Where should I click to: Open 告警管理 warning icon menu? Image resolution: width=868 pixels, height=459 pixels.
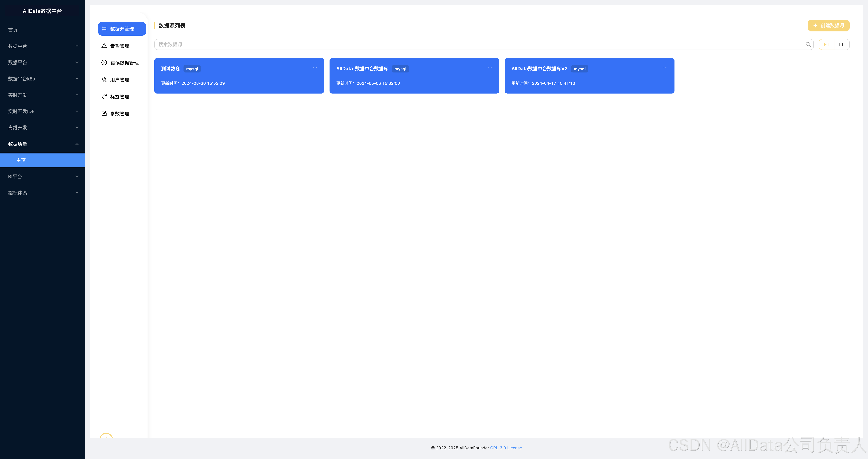pyautogui.click(x=104, y=46)
